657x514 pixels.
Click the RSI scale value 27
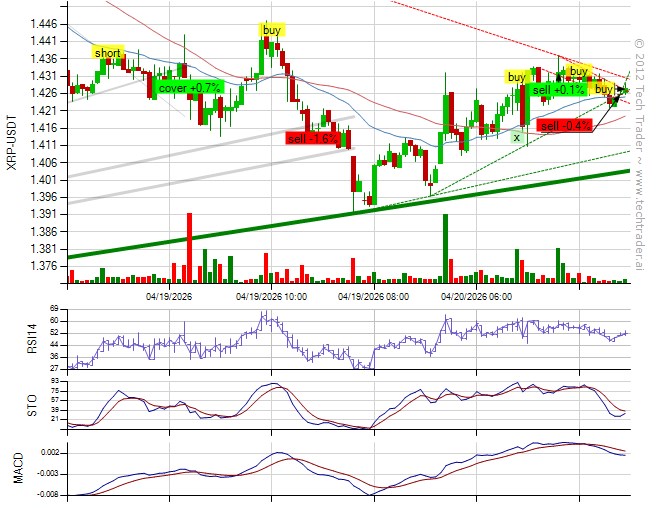(54, 369)
